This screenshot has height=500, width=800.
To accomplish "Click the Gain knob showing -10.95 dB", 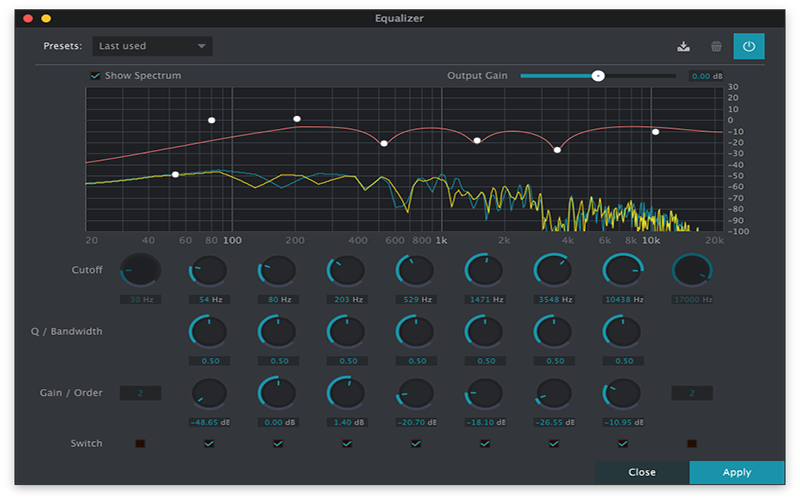I will [623, 393].
